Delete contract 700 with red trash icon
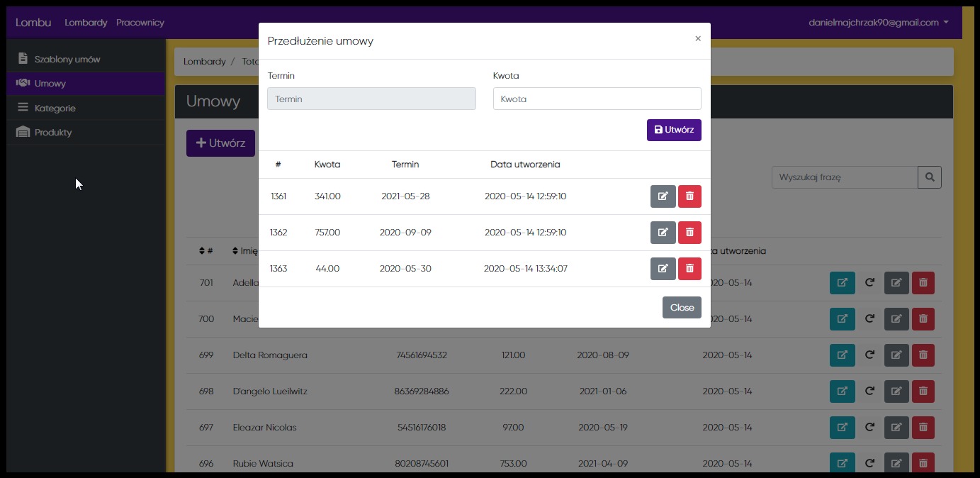Viewport: 980px width, 478px height. 923,319
